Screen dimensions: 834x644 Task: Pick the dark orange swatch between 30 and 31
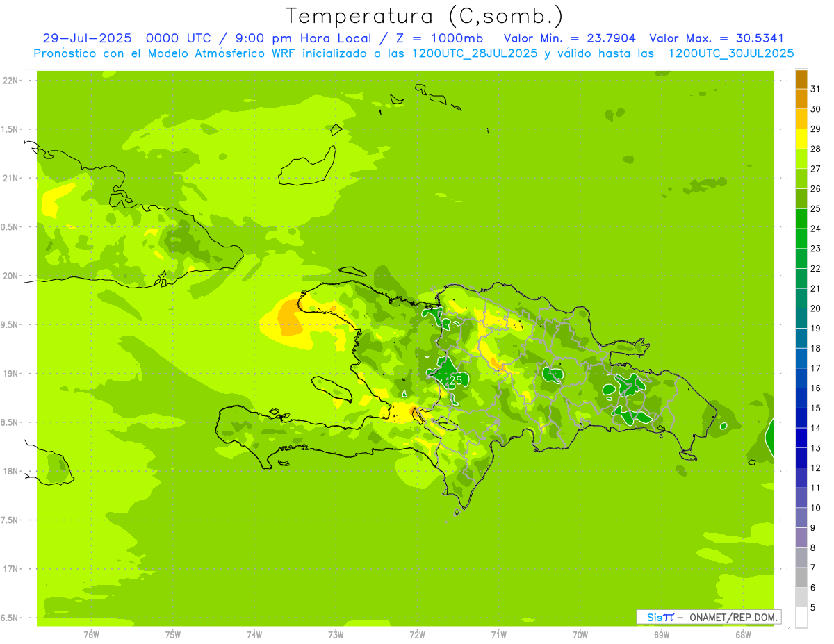point(801,99)
